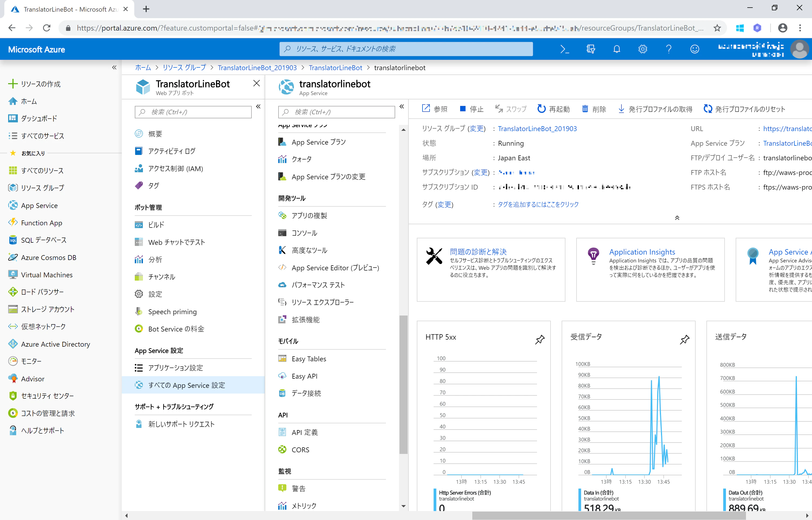Open Function App from favorites
Screen dimensions: 812x520
[x=35, y=223]
